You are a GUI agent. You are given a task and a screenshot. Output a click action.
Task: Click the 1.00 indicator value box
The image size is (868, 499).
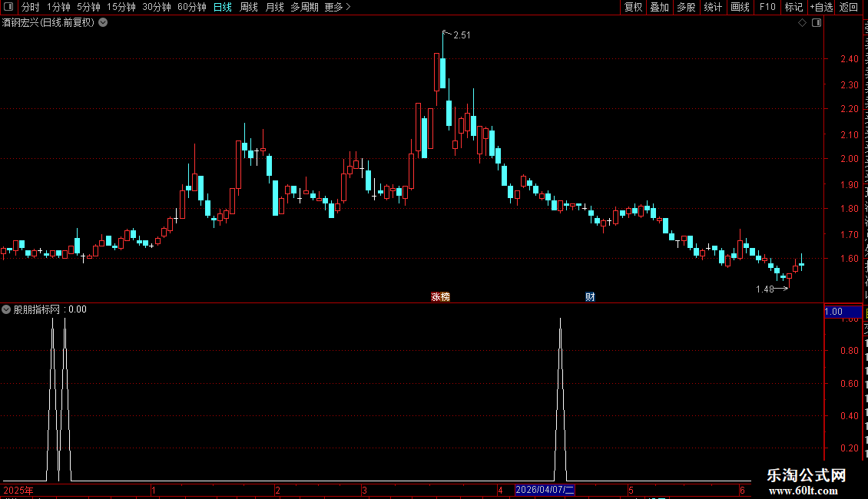coord(843,312)
